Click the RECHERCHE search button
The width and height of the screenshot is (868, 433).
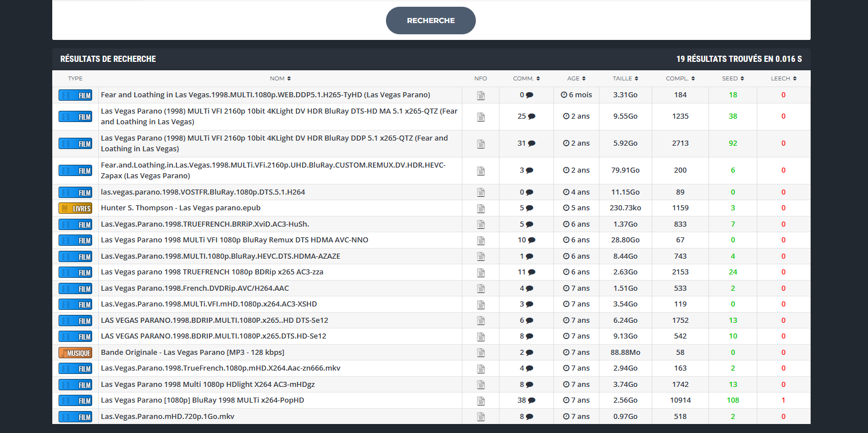(x=430, y=21)
